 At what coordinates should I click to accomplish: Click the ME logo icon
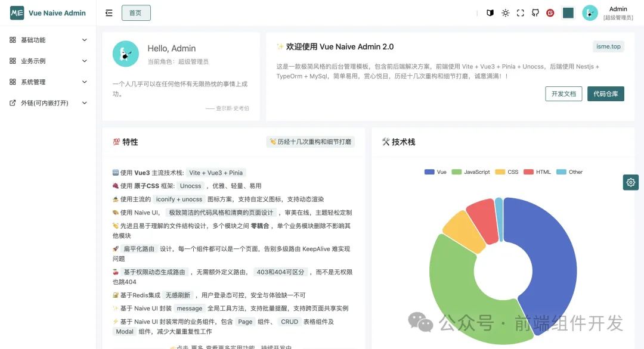17,13
